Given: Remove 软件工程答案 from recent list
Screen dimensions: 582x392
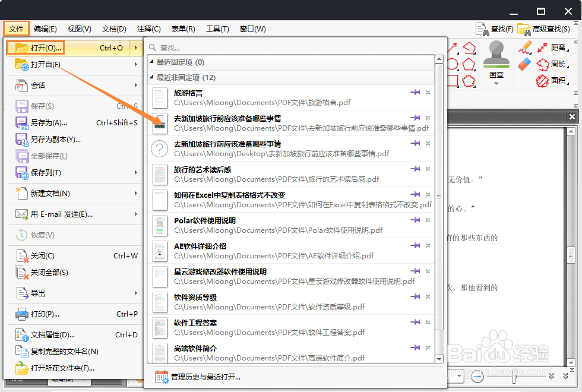Looking at the screenshot, I should coord(428,322).
